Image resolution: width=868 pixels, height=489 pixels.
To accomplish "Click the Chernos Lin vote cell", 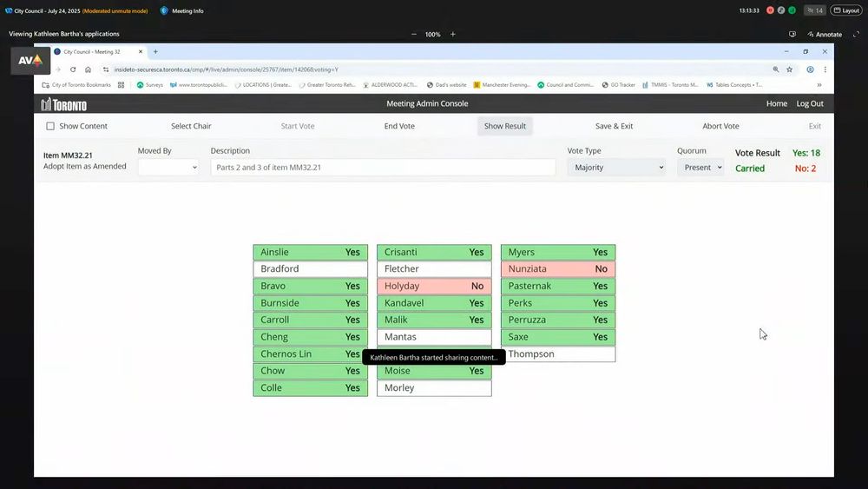I will (x=311, y=354).
